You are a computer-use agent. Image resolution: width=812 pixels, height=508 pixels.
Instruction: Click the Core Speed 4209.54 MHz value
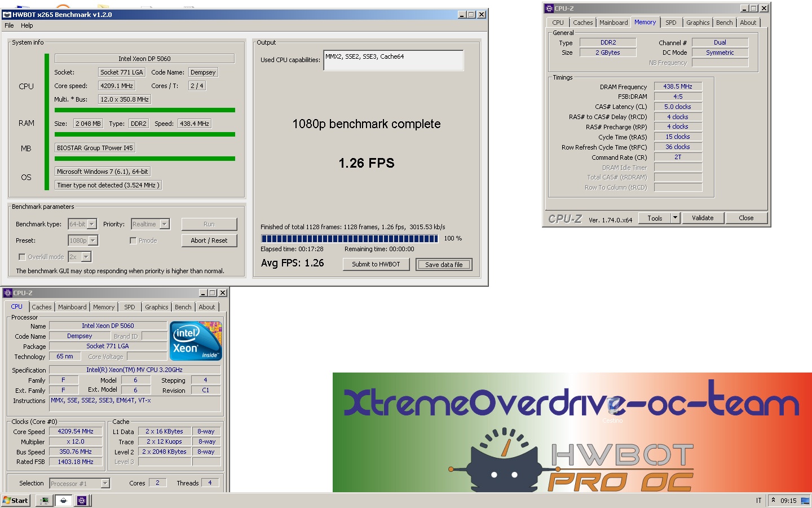coord(76,431)
